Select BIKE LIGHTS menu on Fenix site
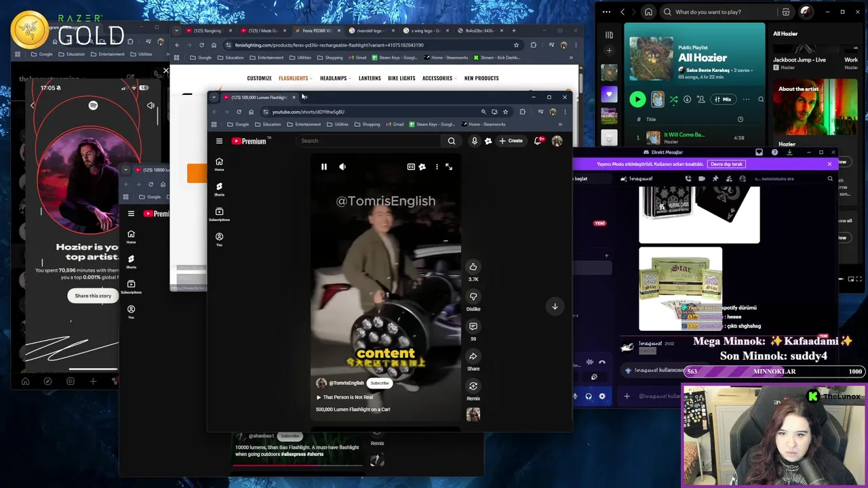Screen dimensions: 868x488 tap(401, 78)
